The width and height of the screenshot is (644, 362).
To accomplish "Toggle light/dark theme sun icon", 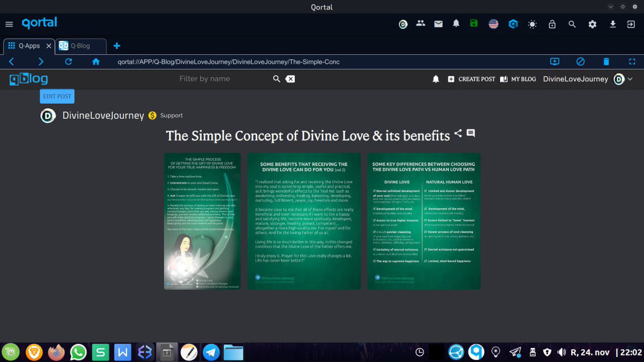I will [x=532, y=24].
